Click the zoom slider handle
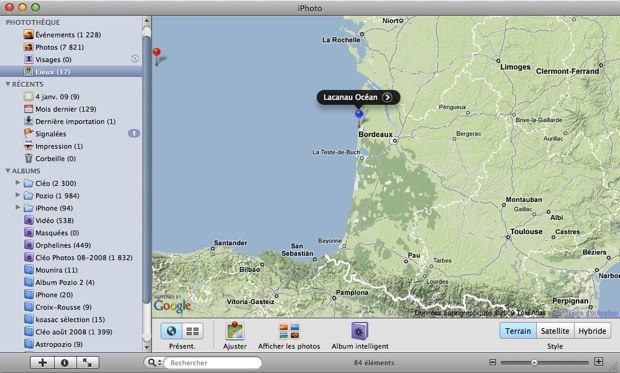Screen dimensions: 620x373 [x=534, y=363]
